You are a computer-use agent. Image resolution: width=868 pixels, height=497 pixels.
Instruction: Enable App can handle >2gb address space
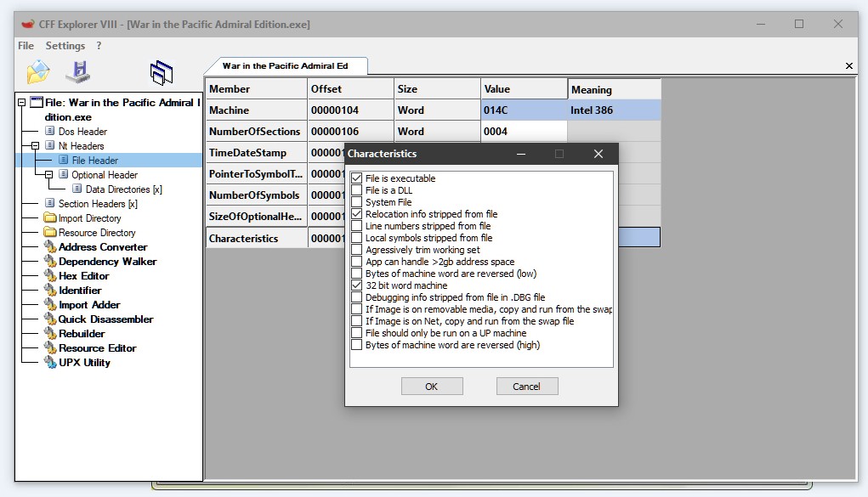click(x=356, y=261)
